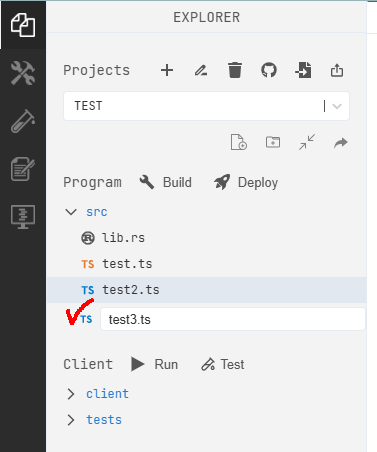Image resolution: width=377 pixels, height=452 pixels.
Task: Delete project using trash icon
Action: pos(235,70)
